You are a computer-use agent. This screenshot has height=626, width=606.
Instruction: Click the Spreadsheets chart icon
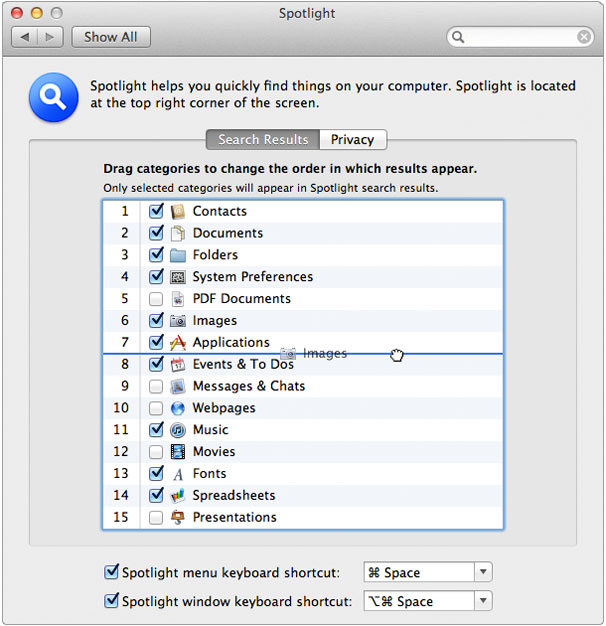(x=178, y=495)
